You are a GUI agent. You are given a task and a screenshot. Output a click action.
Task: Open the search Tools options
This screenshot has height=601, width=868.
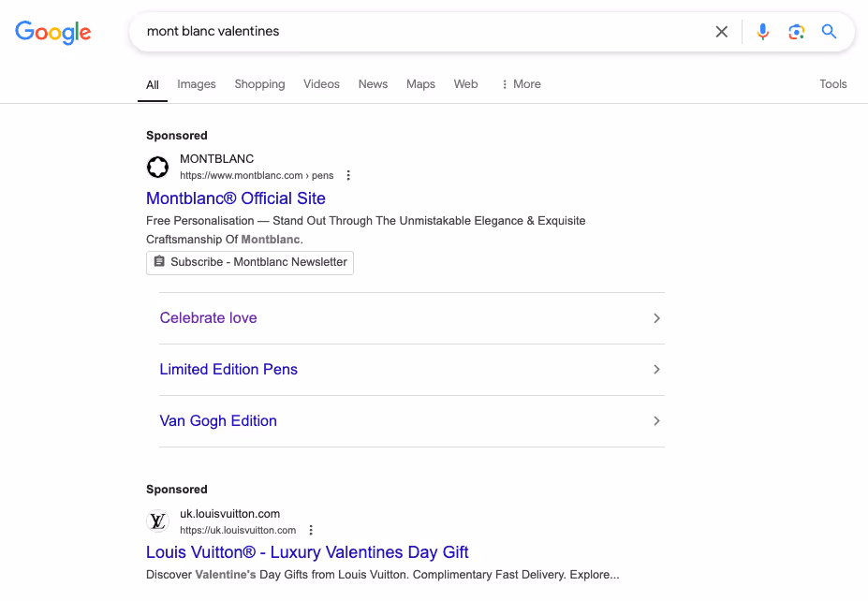pyautogui.click(x=833, y=84)
